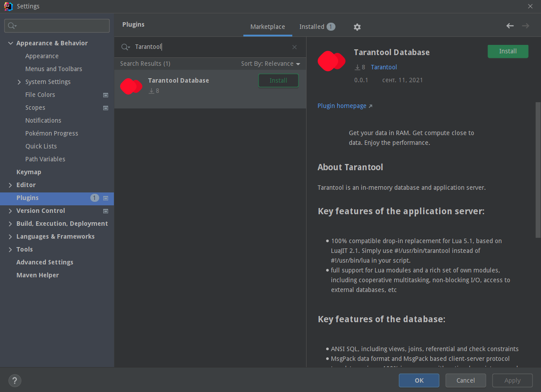Click the project-level icon beside Plugins
The image size is (541, 392).
point(106,198)
